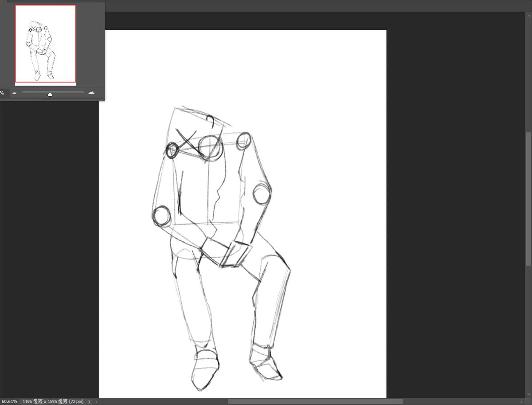
Task: Click the vertical scrollbar thumb
Action: click(x=528, y=199)
